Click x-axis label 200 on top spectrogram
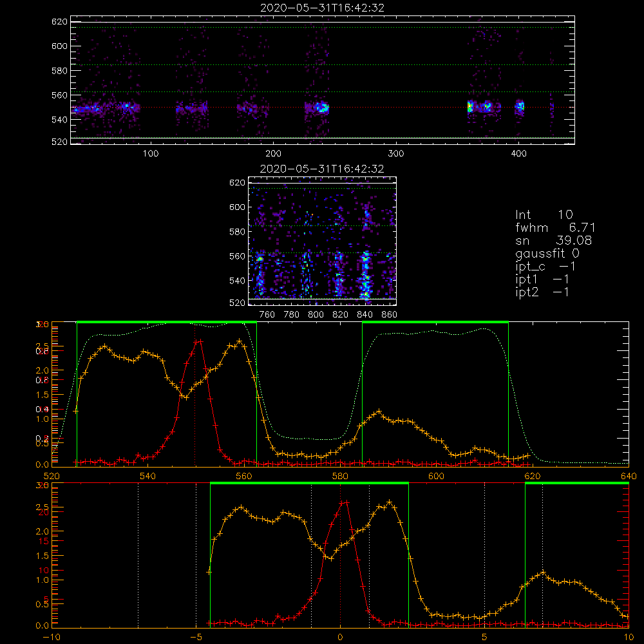This screenshot has height=644, width=644. tap(274, 154)
